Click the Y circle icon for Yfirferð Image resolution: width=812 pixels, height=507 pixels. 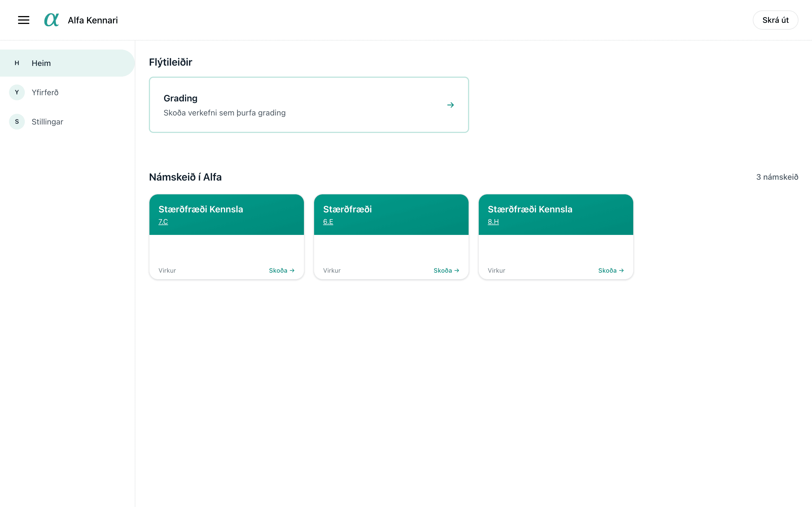17,93
